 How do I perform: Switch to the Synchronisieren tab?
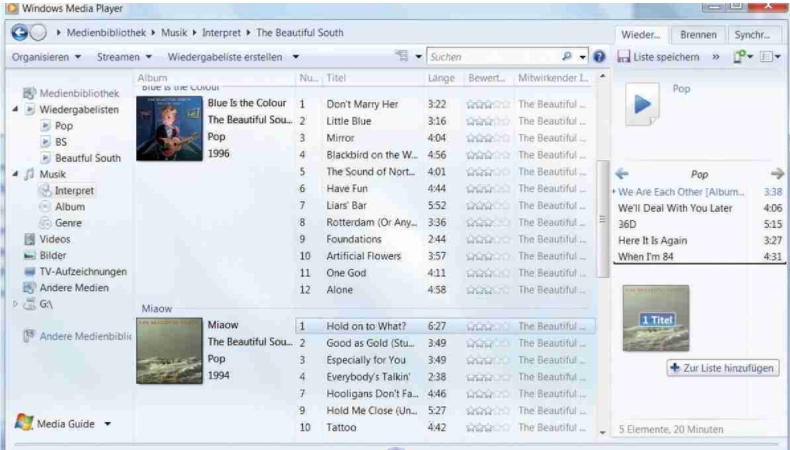pyautogui.click(x=752, y=35)
